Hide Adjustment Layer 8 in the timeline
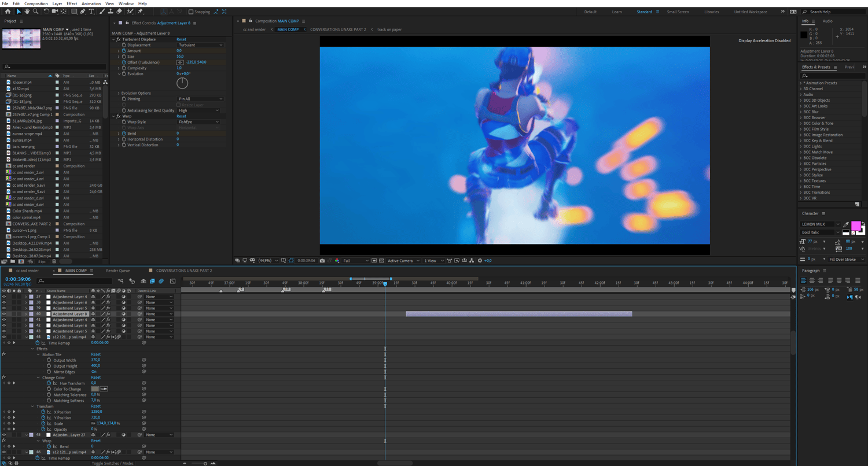868x466 pixels. [4, 314]
